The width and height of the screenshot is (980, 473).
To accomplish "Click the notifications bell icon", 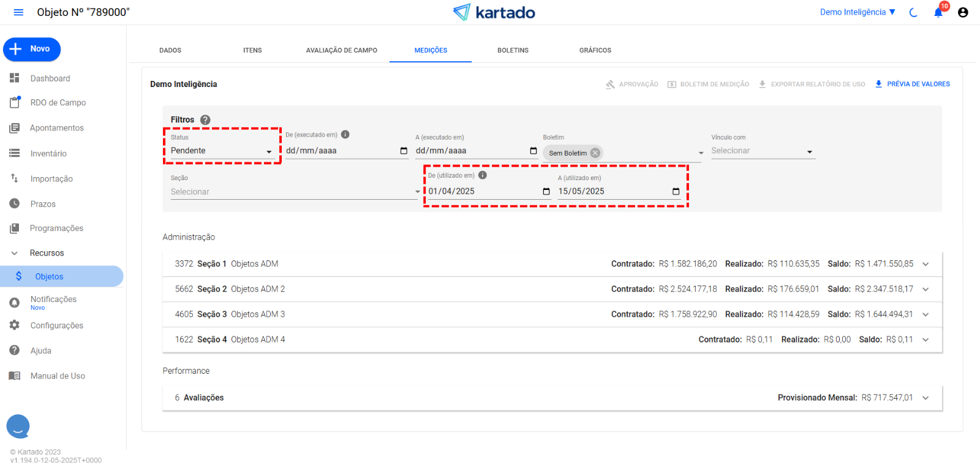I will tap(938, 12).
